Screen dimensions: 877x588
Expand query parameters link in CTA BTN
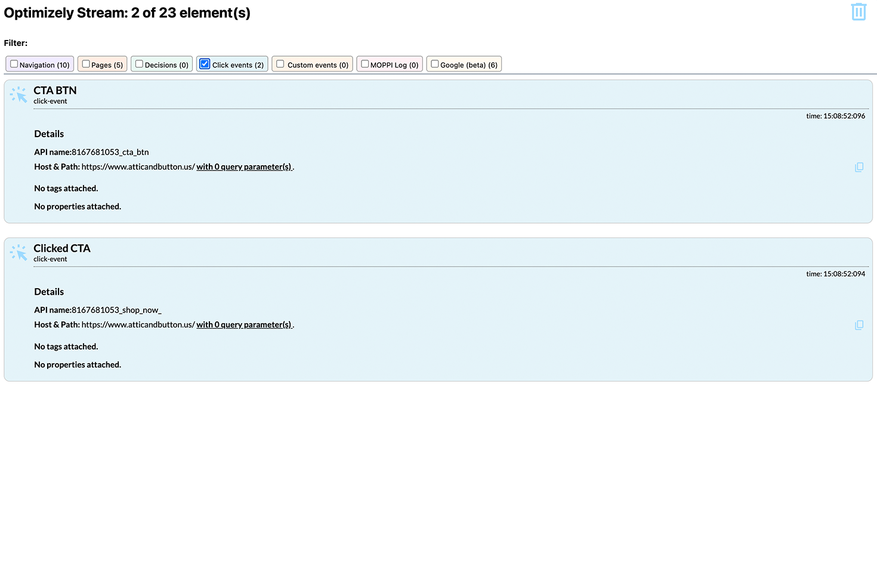[244, 167]
